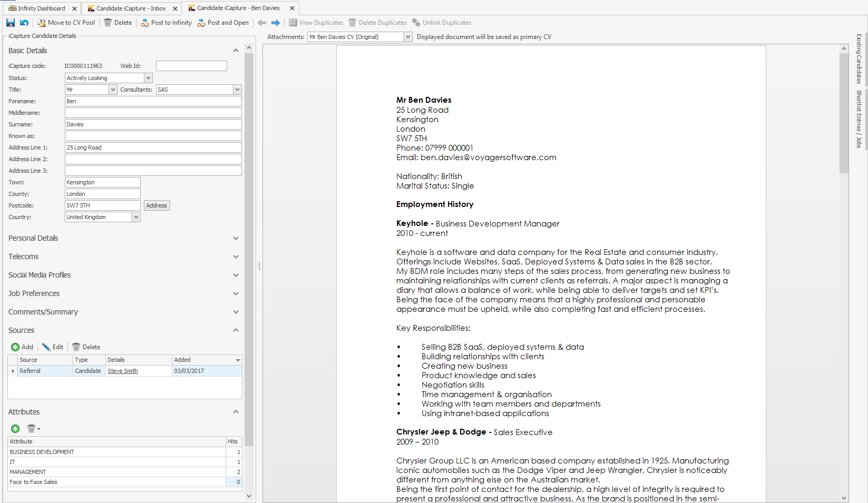Expand the Personal Details section

[x=236, y=238]
